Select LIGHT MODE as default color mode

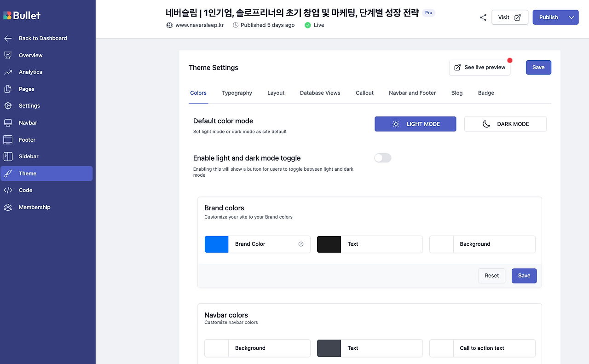click(415, 124)
